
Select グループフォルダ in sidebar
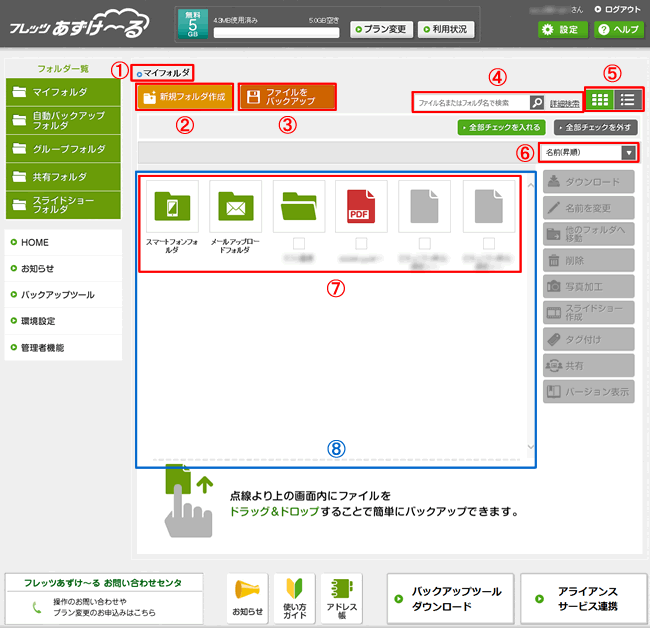(63, 148)
